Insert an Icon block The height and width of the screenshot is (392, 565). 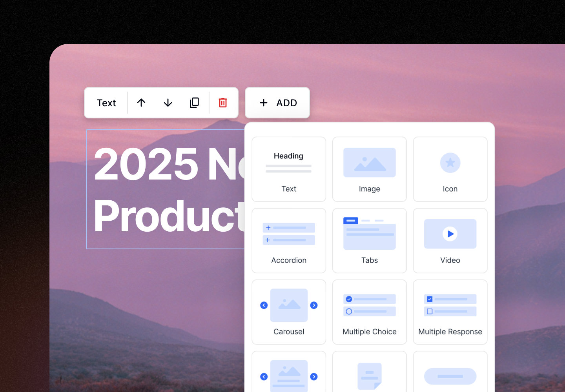click(x=450, y=169)
